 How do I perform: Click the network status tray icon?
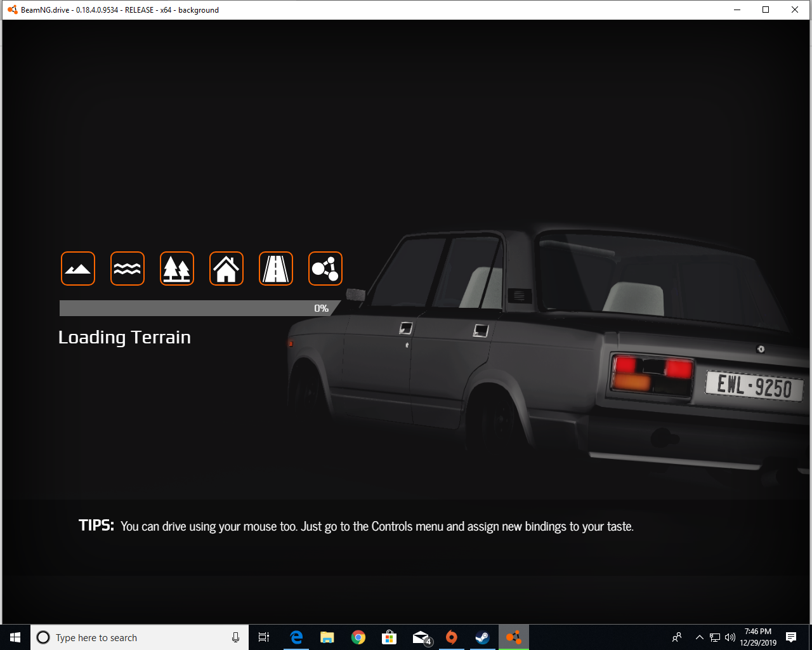[715, 637]
